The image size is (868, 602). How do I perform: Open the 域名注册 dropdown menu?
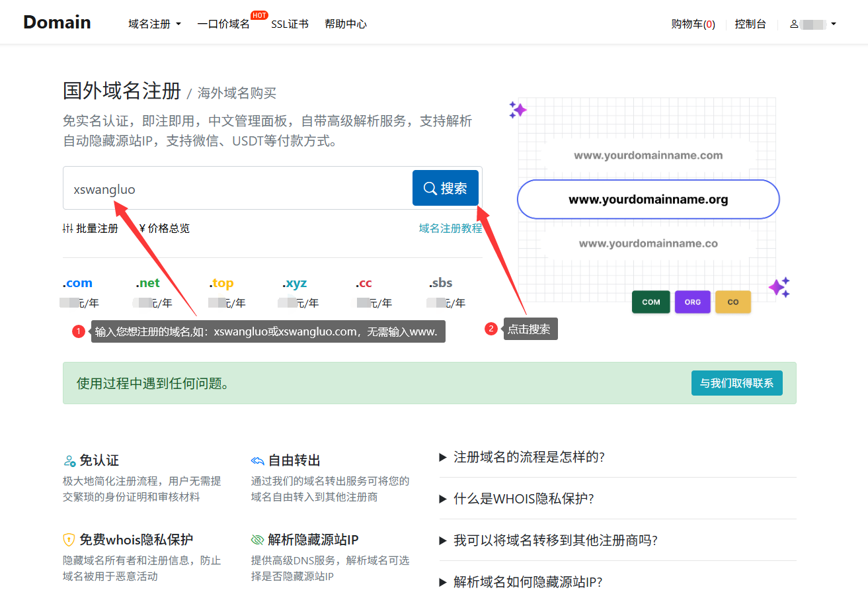coord(155,24)
